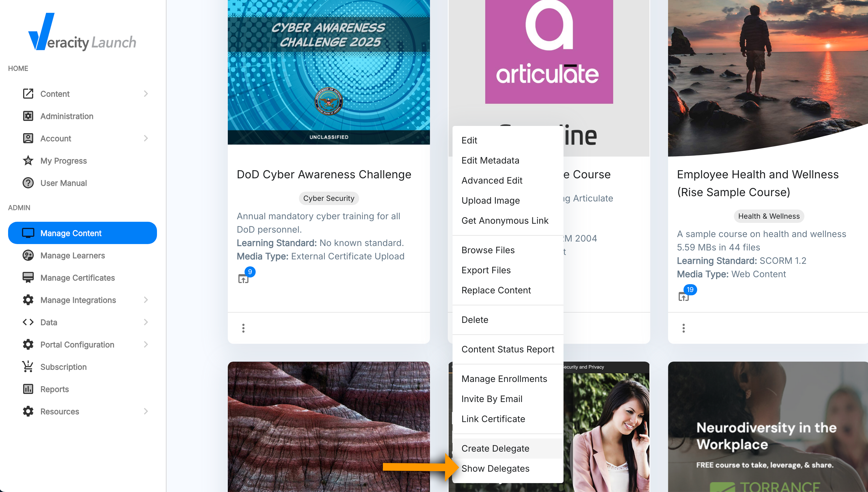Click the Cyber Security category tag
This screenshot has height=492, width=868.
coord(329,198)
